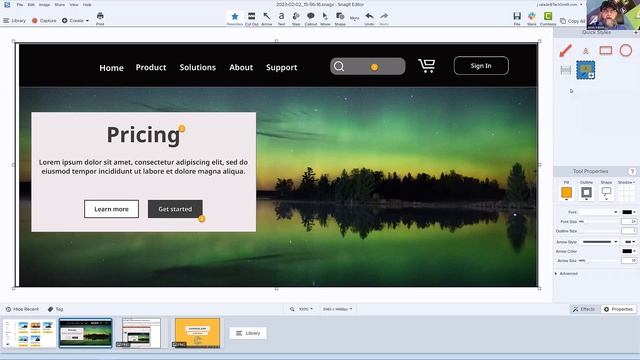Open the Font name dropdown

(598, 212)
